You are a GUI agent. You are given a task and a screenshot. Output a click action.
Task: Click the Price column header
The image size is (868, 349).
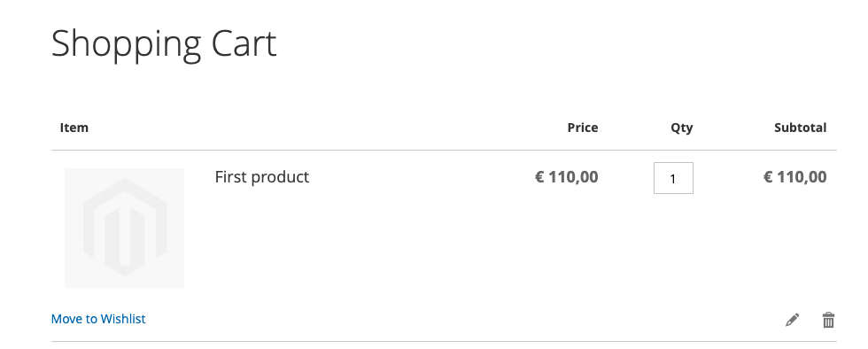pos(583,128)
